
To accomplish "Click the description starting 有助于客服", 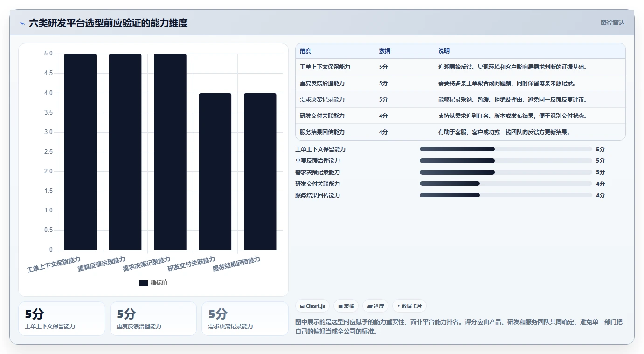I will (504, 132).
